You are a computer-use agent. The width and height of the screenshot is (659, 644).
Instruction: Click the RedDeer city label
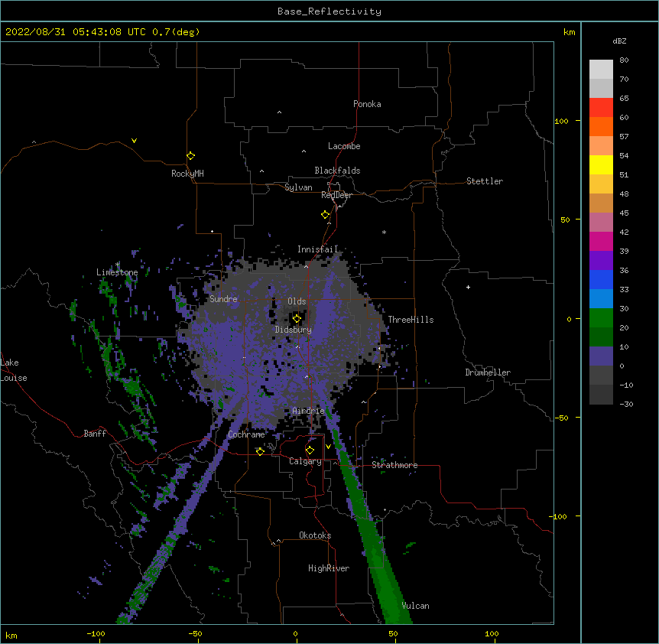[x=336, y=195]
